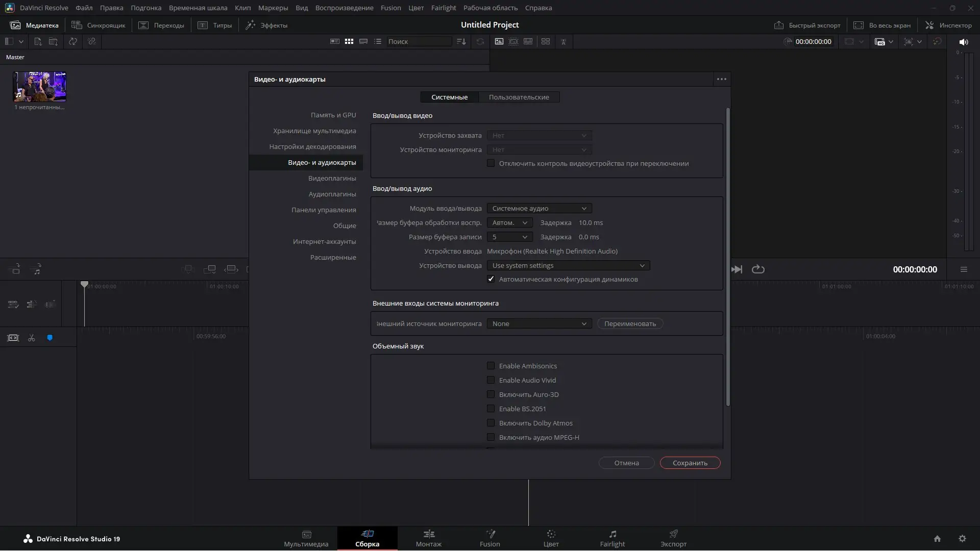Image resolution: width=980 pixels, height=551 pixels.
Task: Enable Ambisonics checkbox
Action: pos(491,366)
